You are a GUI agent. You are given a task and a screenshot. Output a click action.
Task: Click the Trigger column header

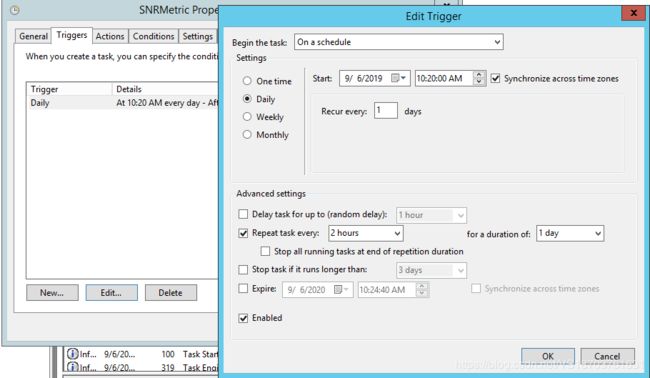coord(69,89)
